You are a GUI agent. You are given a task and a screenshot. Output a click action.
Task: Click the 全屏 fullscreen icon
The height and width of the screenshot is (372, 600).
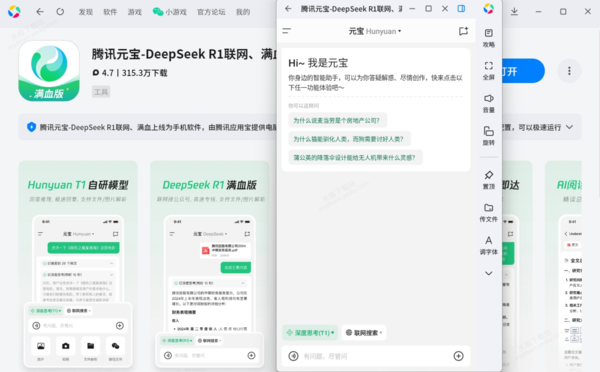489,70
